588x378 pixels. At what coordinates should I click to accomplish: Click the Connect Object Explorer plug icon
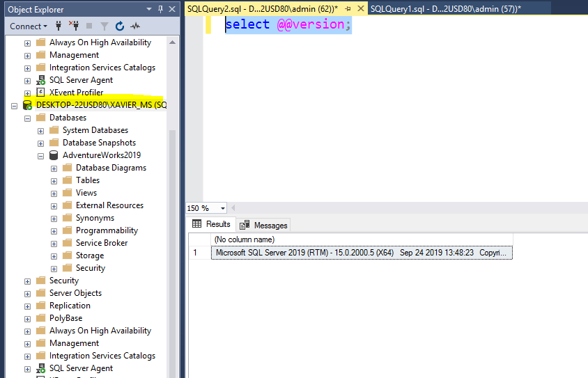pos(59,26)
